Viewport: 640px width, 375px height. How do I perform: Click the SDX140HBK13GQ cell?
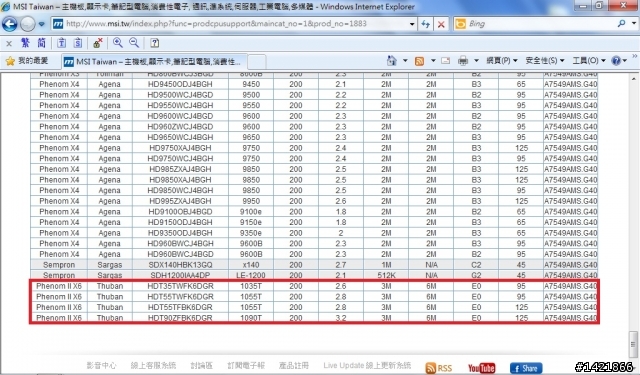click(180, 265)
